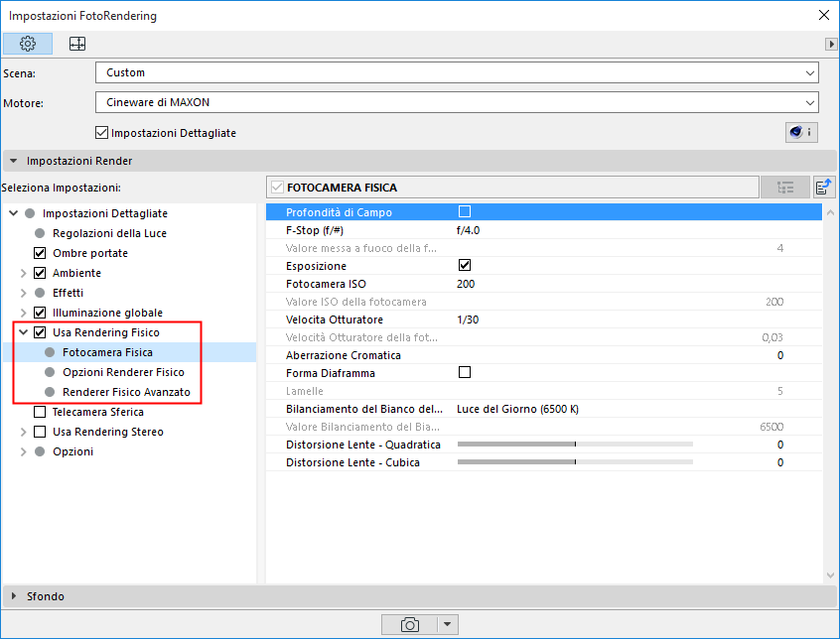Open the Scena dropdown showing Custom

pos(457,72)
